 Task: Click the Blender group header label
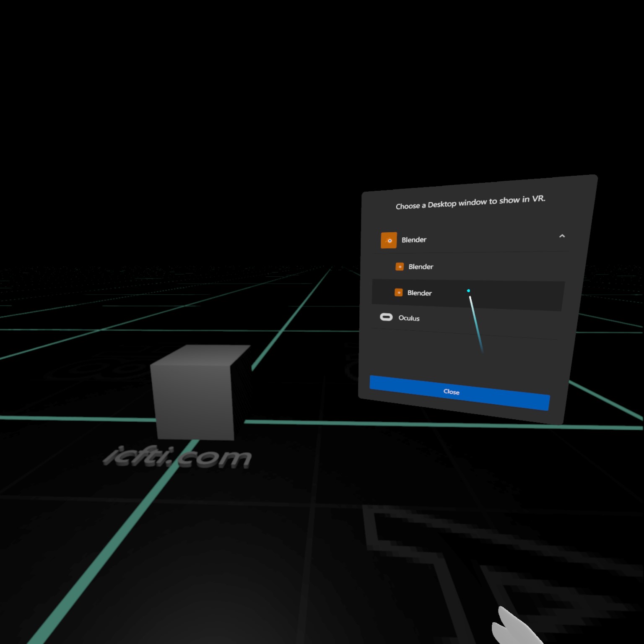(x=414, y=240)
